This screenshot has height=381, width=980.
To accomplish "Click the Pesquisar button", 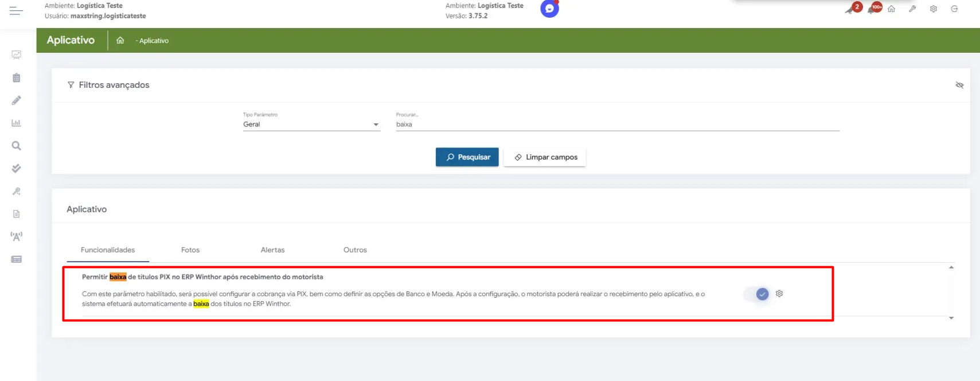I will click(x=467, y=157).
